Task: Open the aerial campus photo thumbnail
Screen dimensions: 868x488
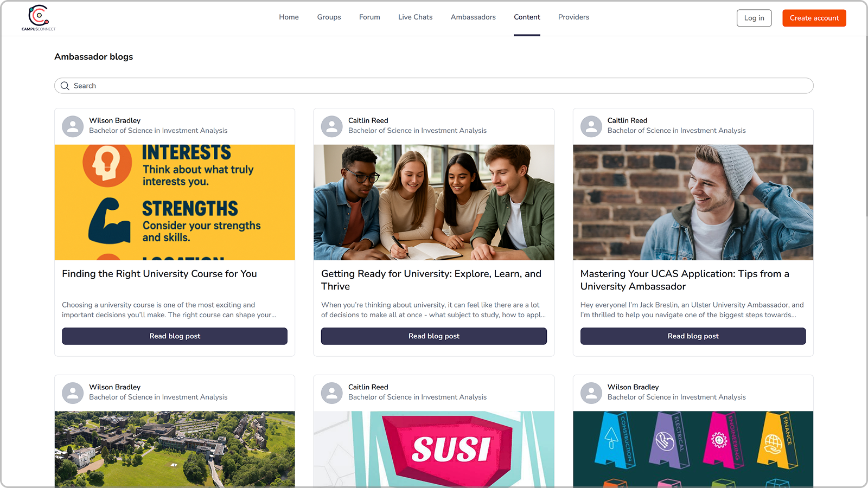Action: point(175,449)
